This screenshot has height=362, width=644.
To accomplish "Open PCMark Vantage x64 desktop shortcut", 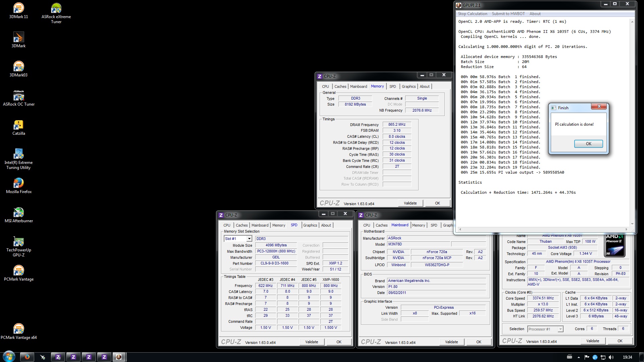I will (x=18, y=331).
